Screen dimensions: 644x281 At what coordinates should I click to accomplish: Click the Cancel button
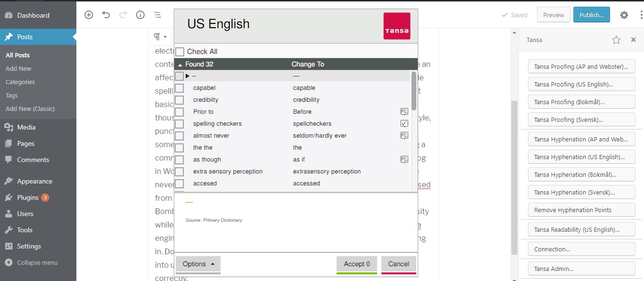(x=399, y=264)
